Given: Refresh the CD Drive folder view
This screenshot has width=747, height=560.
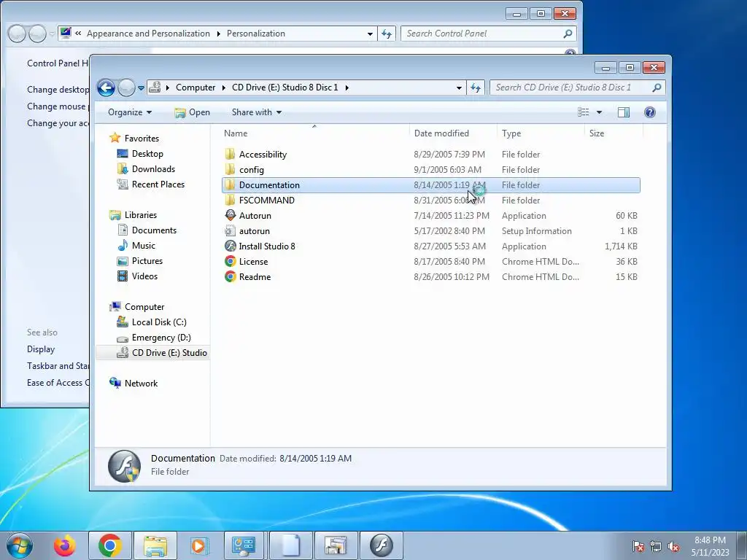Looking at the screenshot, I should [x=476, y=87].
